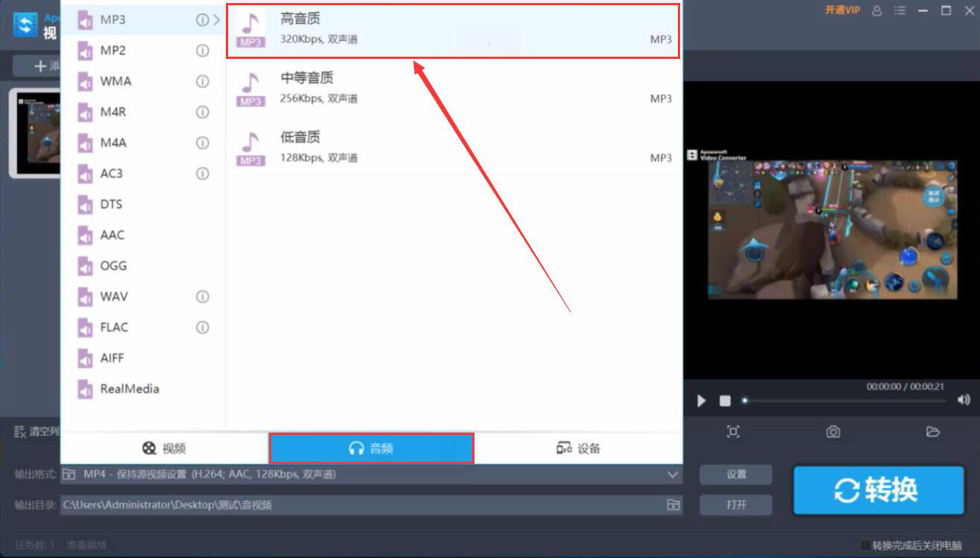View info for the MP3 format
The image size is (980, 558).
tap(202, 20)
